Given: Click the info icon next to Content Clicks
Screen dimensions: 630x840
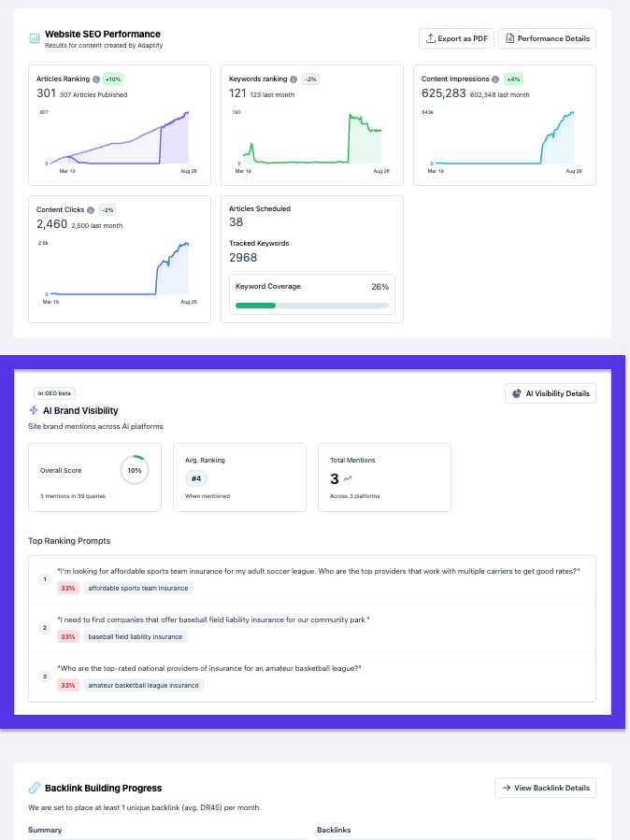Looking at the screenshot, I should (x=90, y=209).
